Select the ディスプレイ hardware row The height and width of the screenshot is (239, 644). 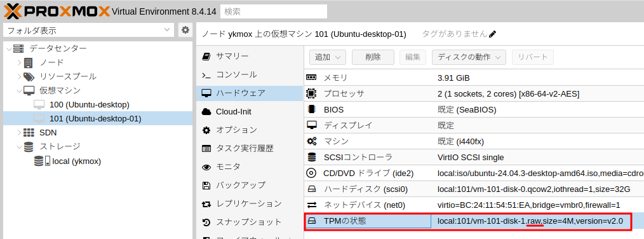tap(474, 125)
